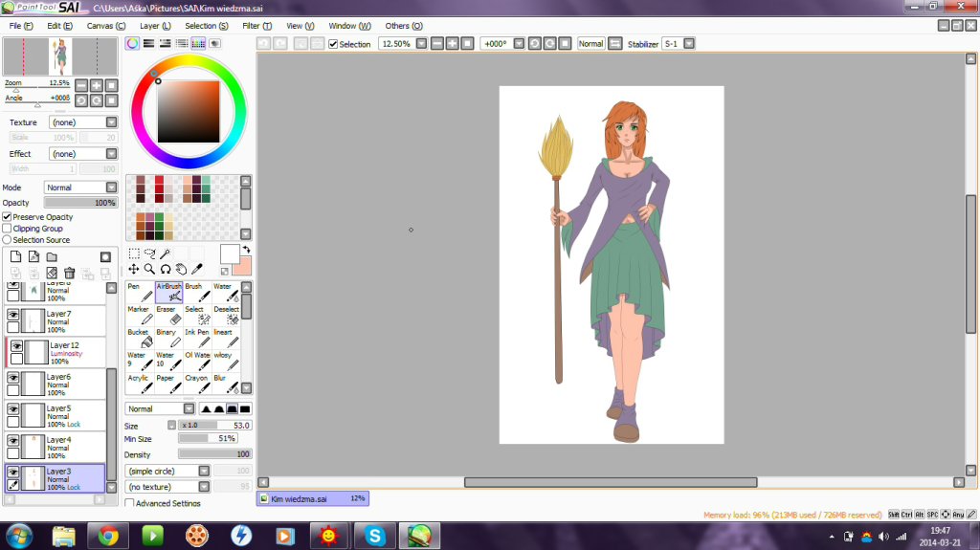Pick the eyedropper color picker tool
980x550 pixels.
[197, 269]
